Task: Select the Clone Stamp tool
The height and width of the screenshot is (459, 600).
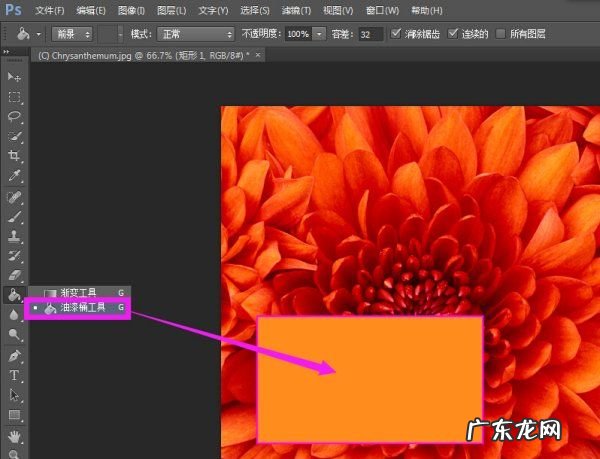Action: (14, 236)
